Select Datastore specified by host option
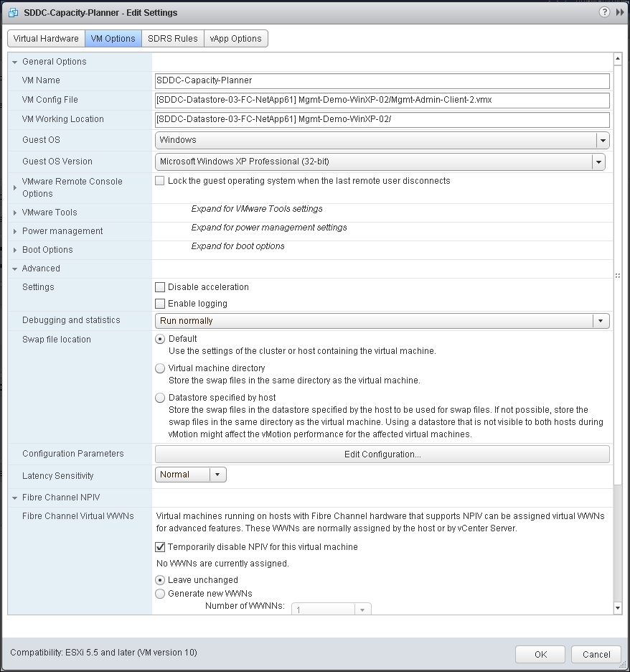Image resolution: width=630 pixels, height=672 pixels. (x=160, y=398)
